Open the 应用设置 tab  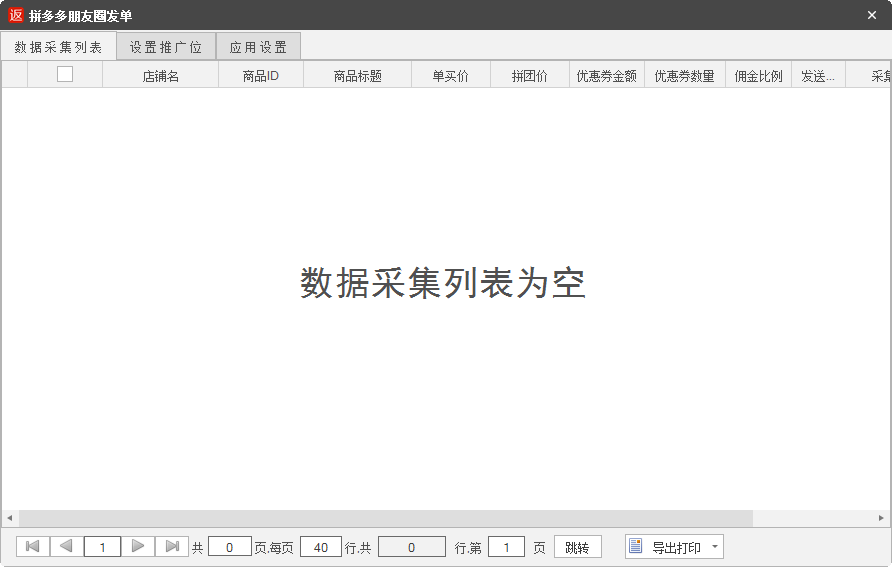[258, 47]
